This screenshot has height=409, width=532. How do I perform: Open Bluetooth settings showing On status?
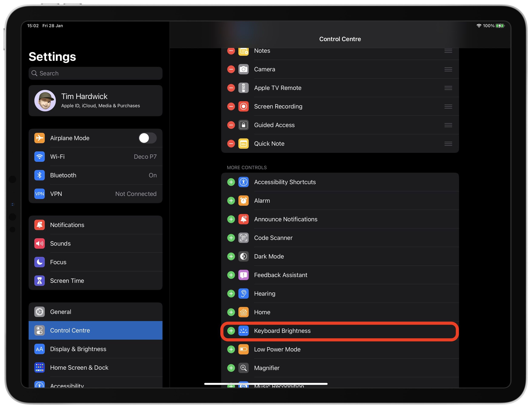pos(96,175)
